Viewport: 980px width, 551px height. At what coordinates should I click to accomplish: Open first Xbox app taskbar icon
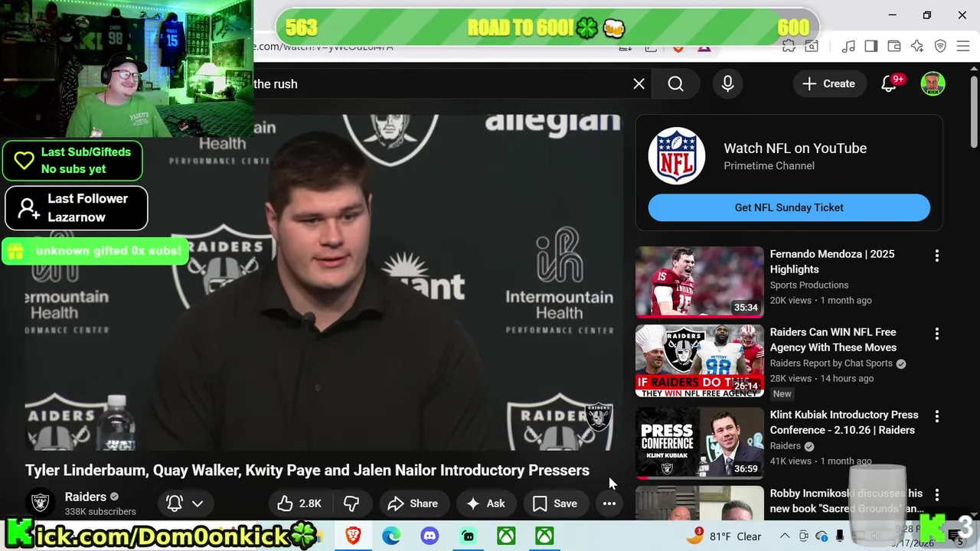[x=506, y=536]
